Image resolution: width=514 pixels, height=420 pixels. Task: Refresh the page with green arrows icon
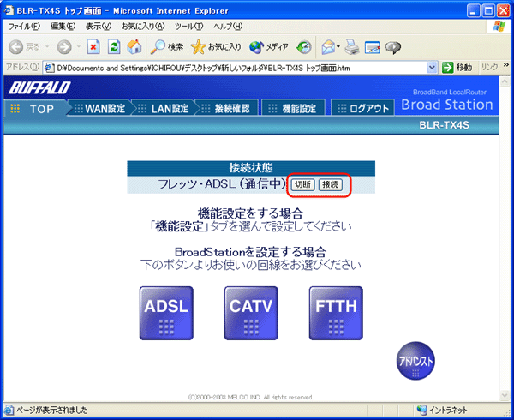(x=114, y=47)
